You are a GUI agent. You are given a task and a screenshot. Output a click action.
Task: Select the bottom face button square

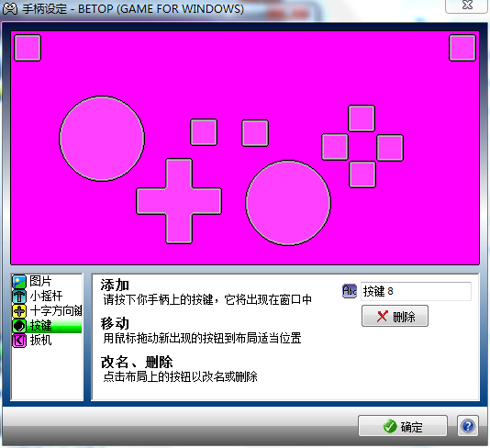tap(362, 174)
